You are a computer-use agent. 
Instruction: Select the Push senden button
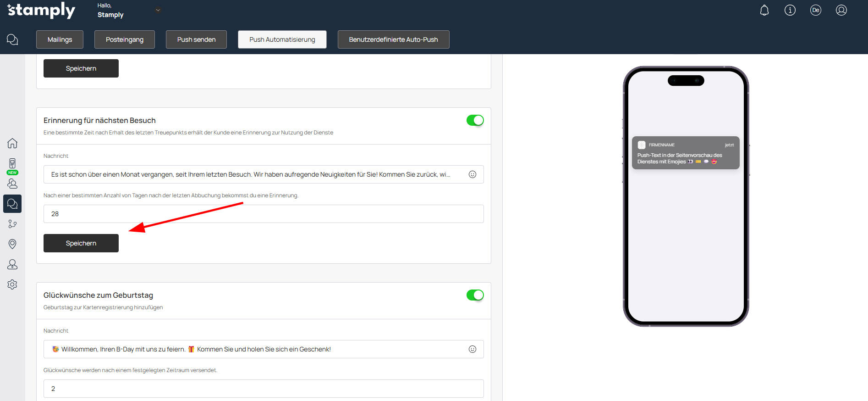[x=196, y=39]
